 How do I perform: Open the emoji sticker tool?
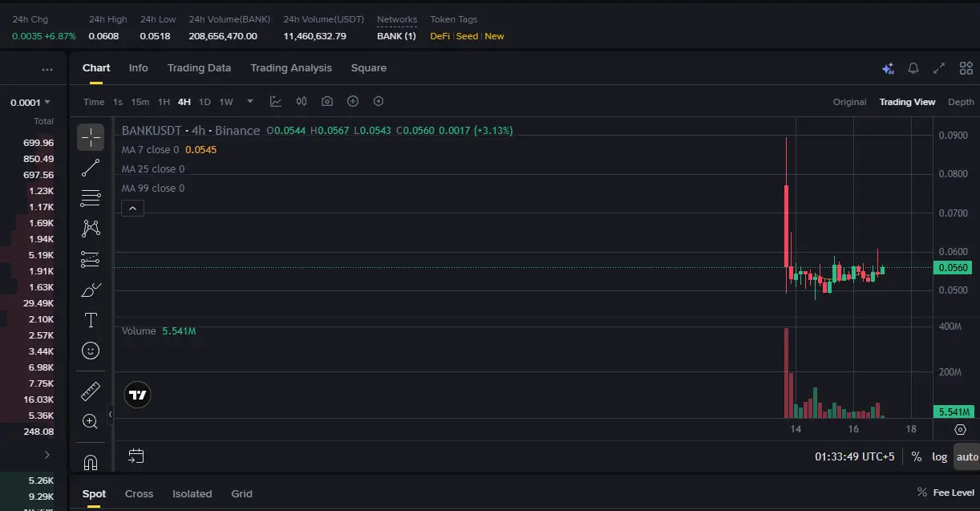coord(91,351)
